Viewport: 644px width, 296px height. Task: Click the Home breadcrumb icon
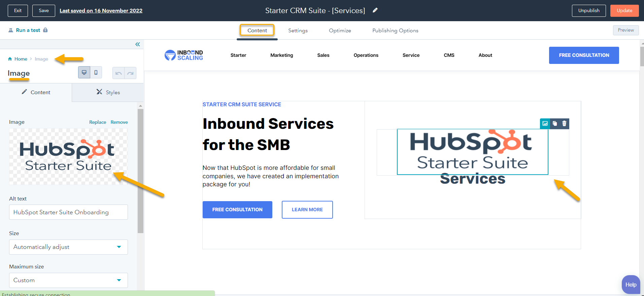tap(10, 59)
